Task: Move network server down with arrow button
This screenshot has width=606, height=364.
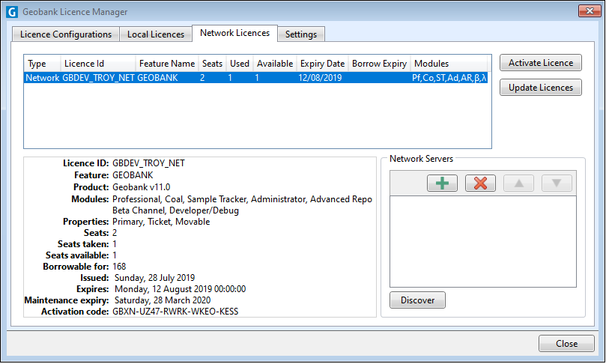Action: pos(557,183)
